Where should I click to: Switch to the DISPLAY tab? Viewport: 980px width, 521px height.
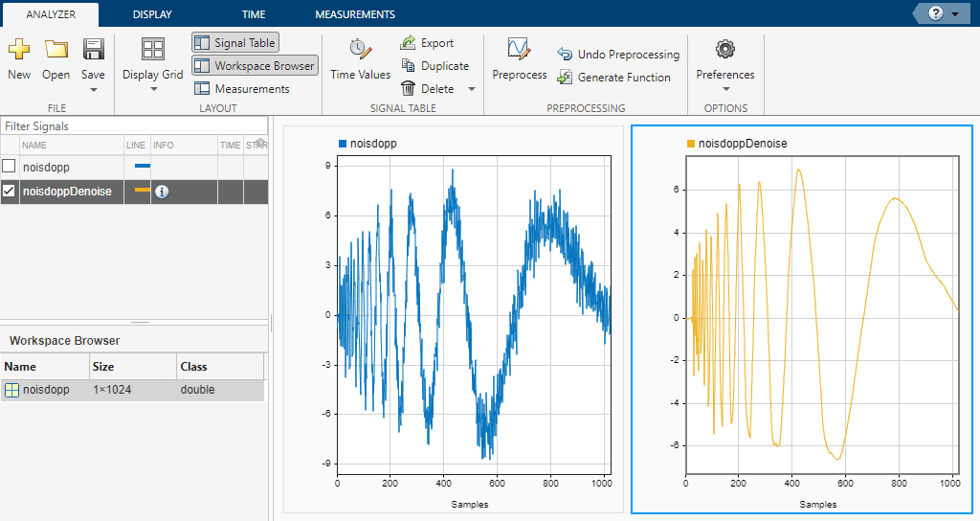pyautogui.click(x=152, y=13)
